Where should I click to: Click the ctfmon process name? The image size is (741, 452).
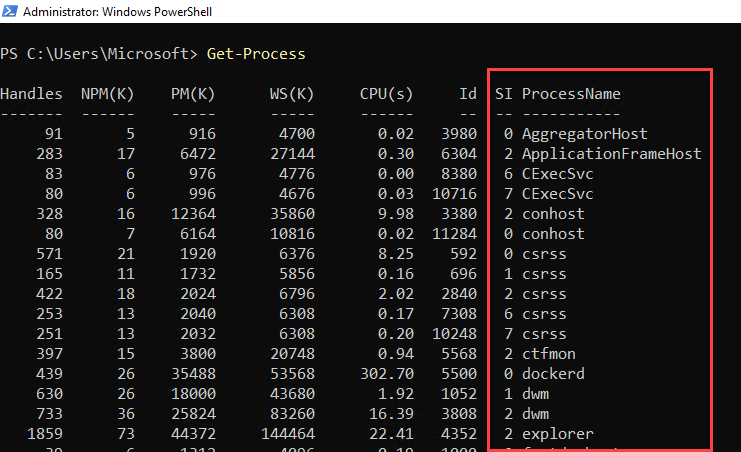point(548,354)
